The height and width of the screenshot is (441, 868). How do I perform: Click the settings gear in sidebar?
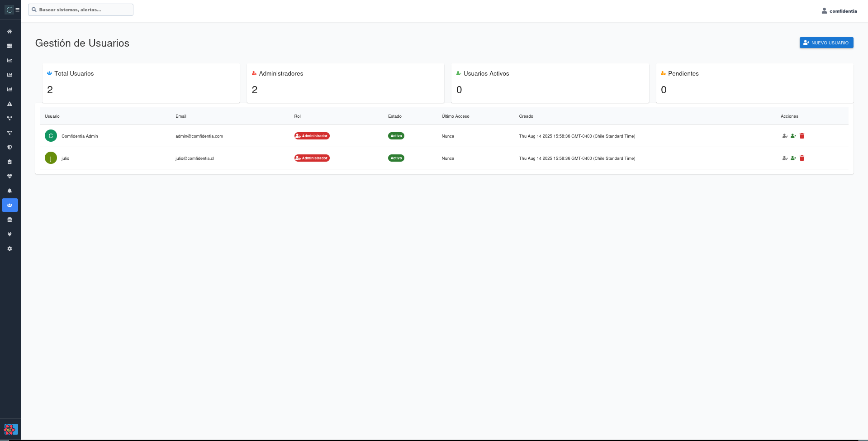point(9,249)
